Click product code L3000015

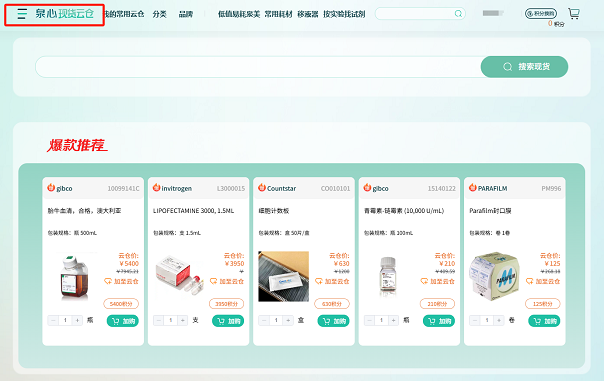[231, 188]
